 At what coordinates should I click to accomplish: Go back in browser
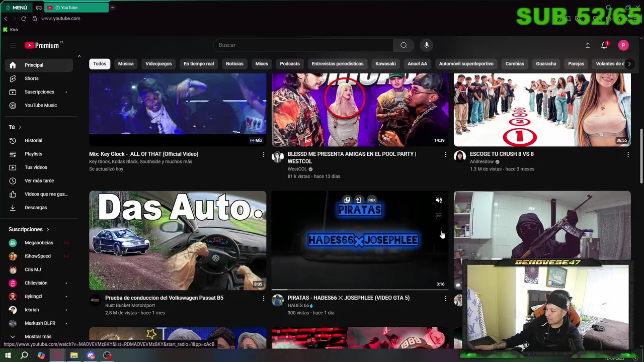(x=6, y=19)
